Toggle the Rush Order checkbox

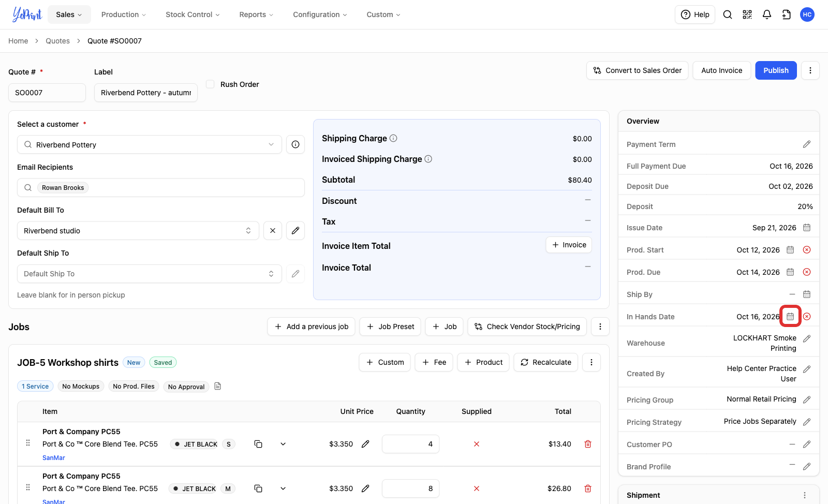coord(210,84)
